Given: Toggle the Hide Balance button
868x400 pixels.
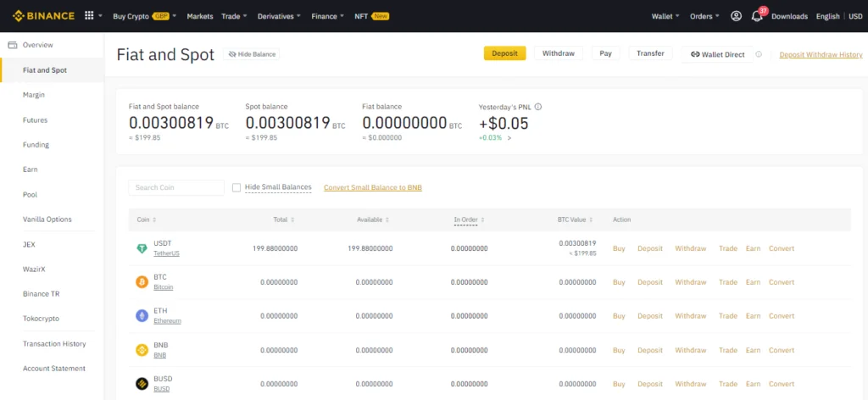Looking at the screenshot, I should 252,54.
